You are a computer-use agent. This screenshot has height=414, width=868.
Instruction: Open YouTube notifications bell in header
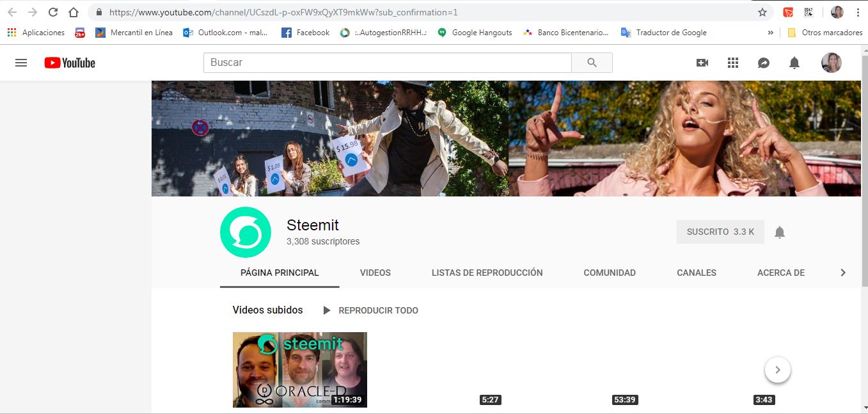794,63
